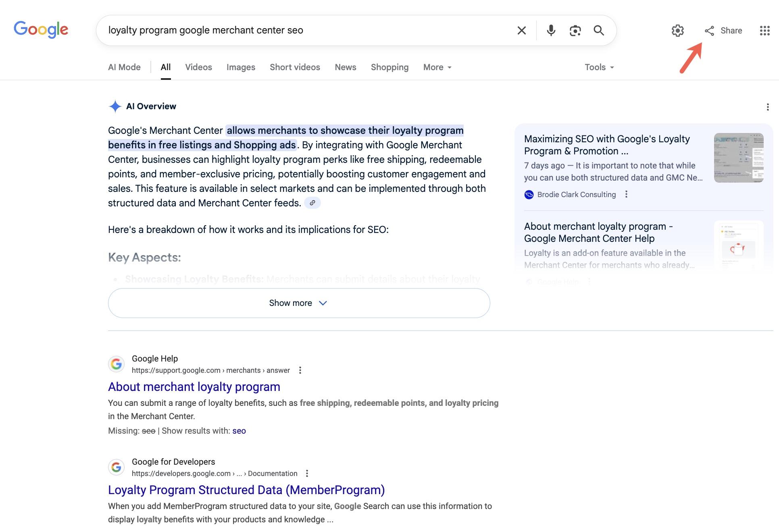This screenshot has width=779, height=532.
Task: Open the Google apps grid icon
Action: [765, 31]
